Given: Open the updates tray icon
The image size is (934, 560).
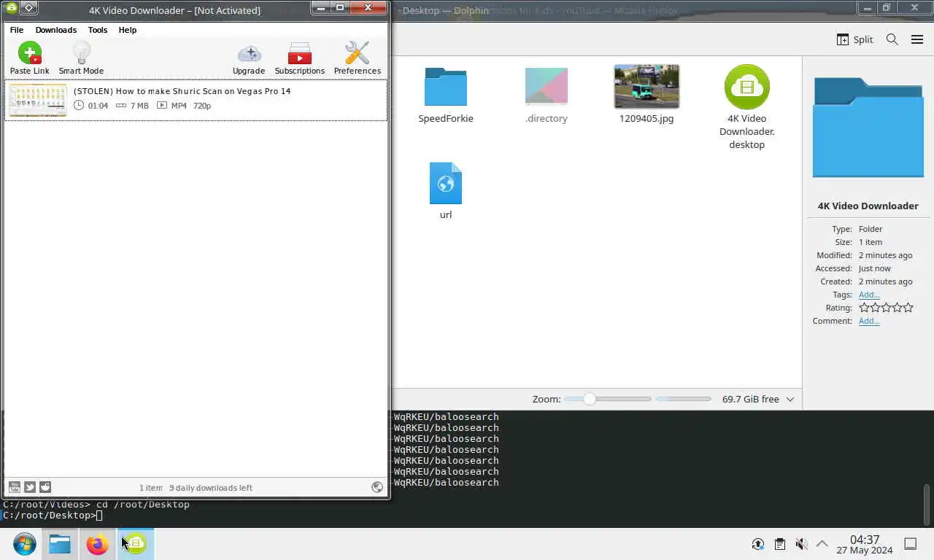Looking at the screenshot, I should (758, 544).
